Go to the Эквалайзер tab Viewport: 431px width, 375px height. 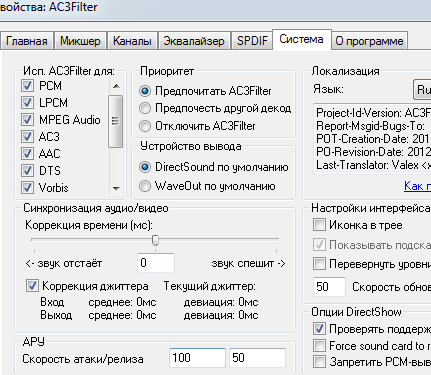coord(194,41)
